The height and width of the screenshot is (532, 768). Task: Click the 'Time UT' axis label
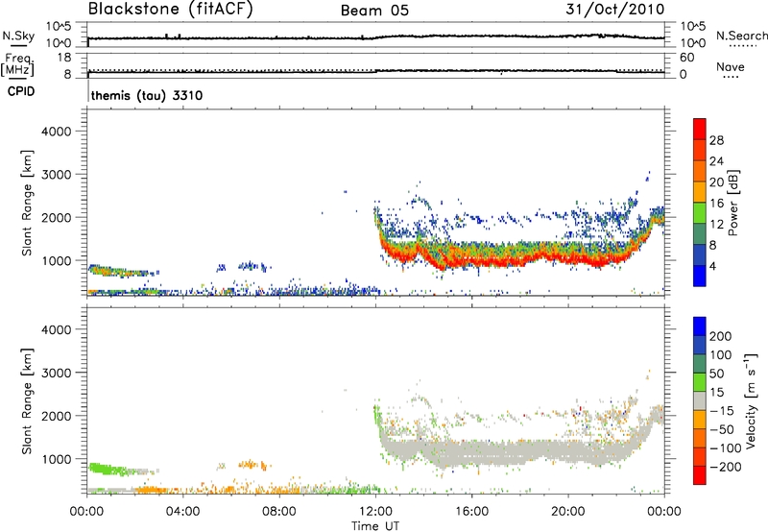(x=375, y=526)
